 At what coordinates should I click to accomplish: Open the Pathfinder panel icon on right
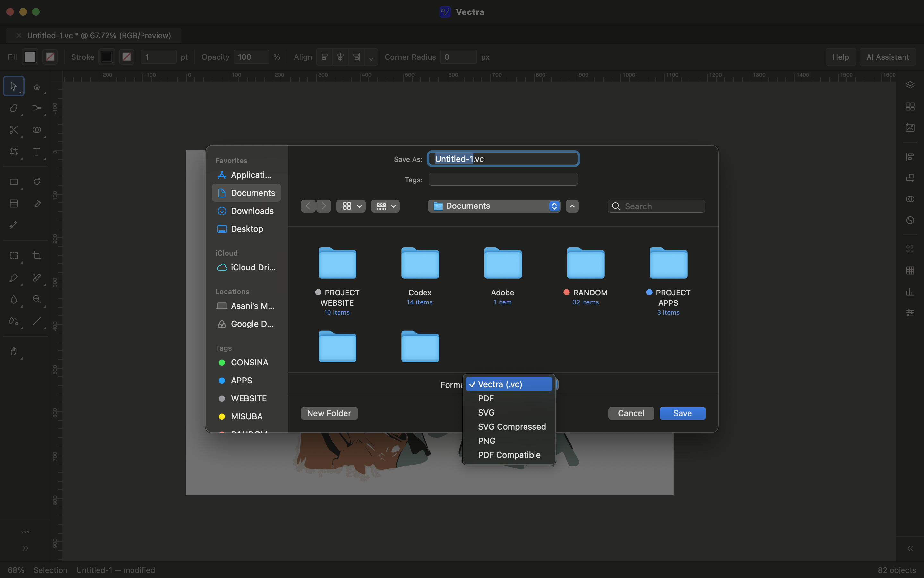click(x=910, y=199)
